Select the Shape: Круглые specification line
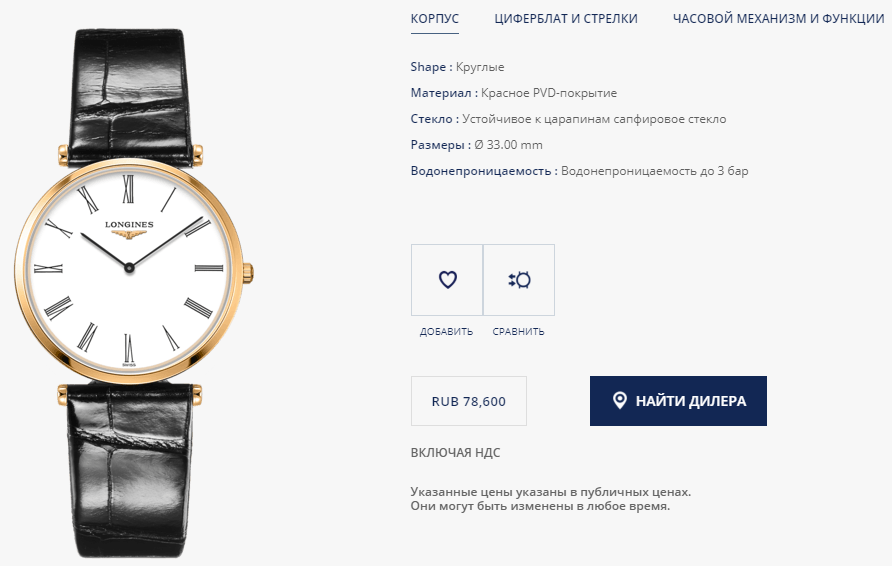The width and height of the screenshot is (892, 566). click(457, 67)
